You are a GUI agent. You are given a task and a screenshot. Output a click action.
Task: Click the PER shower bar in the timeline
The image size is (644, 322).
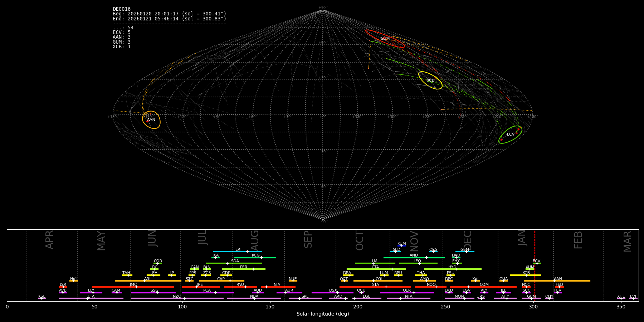click(x=244, y=269)
